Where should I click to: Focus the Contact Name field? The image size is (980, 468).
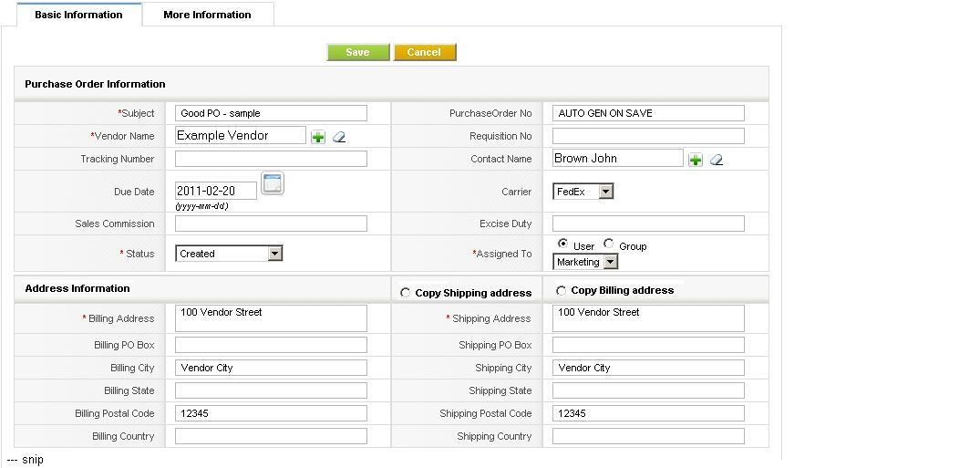point(618,159)
